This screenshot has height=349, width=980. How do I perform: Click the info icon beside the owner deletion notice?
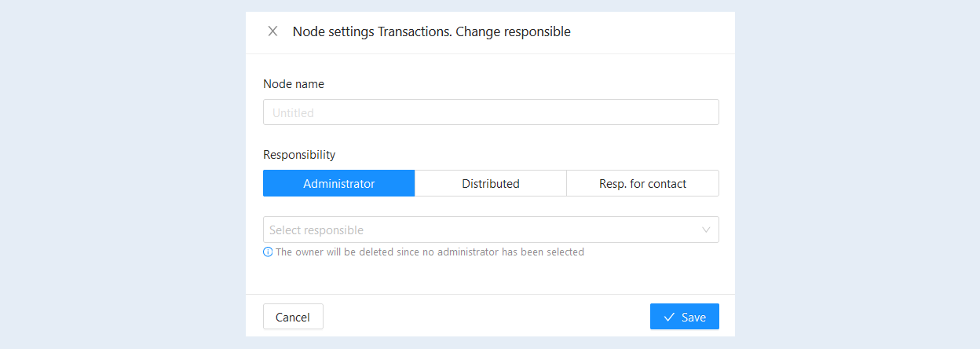[268, 252]
